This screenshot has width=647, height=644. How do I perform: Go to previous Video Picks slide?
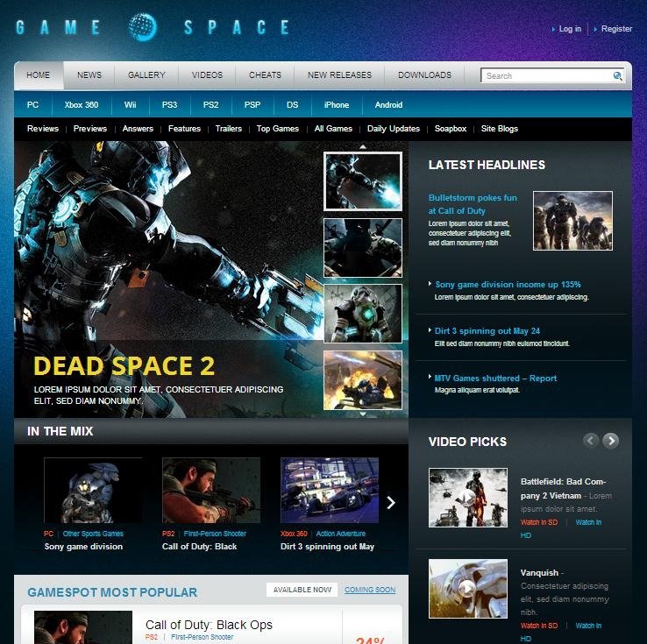click(x=591, y=441)
